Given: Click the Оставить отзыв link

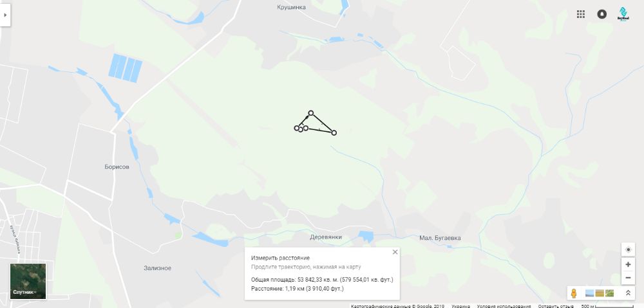Looking at the screenshot, I should point(556,306).
